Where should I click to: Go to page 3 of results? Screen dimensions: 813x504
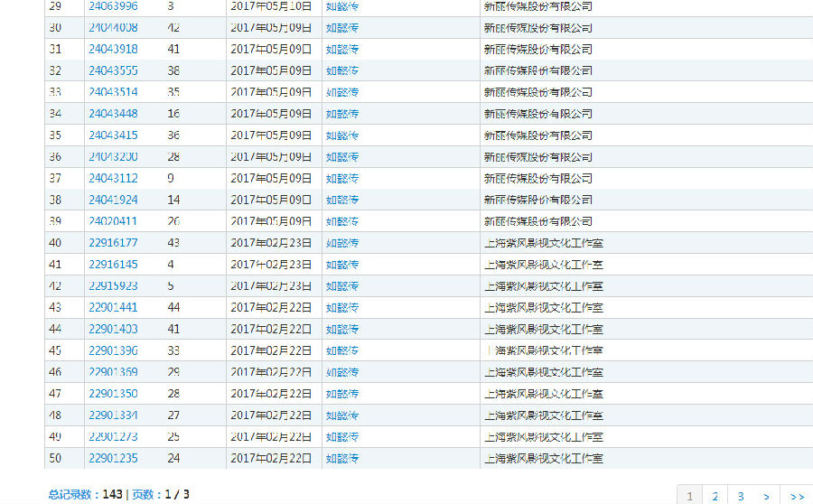click(741, 496)
